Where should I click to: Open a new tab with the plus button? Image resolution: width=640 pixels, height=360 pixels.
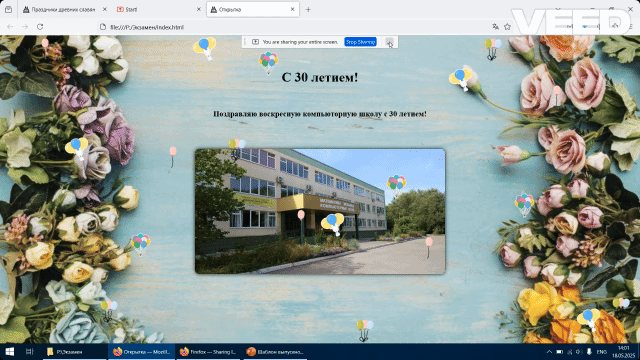308,9
